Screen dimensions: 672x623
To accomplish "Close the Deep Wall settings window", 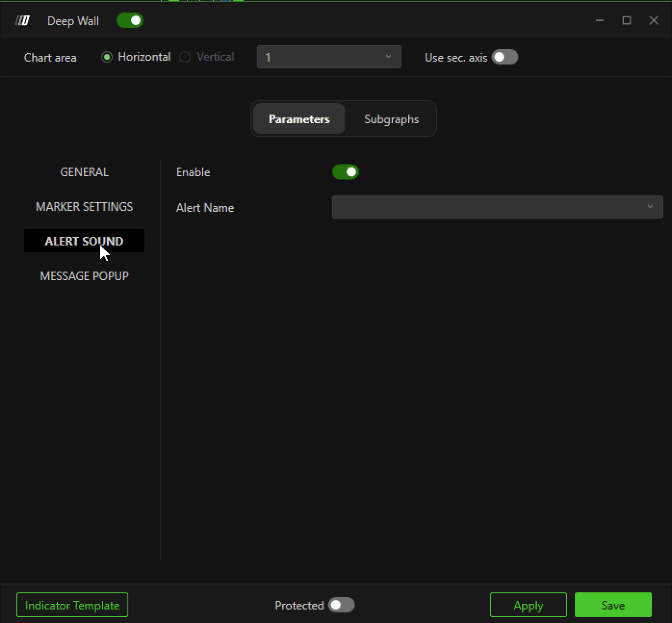I will [x=654, y=20].
